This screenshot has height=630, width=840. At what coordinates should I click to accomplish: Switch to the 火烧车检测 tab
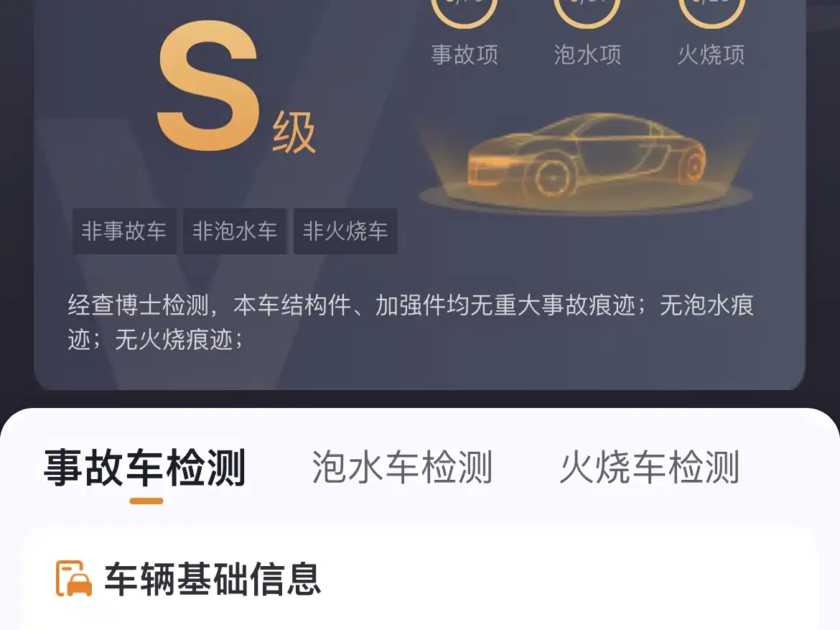pos(649,468)
